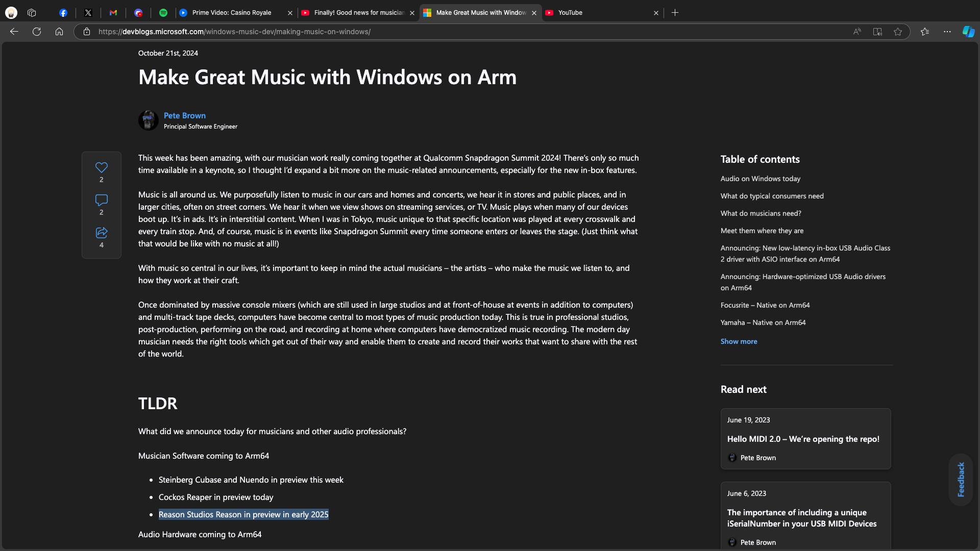980x551 pixels.
Task: Jump to low-latency USB Audio Class 2 driver section
Action: click(805, 254)
